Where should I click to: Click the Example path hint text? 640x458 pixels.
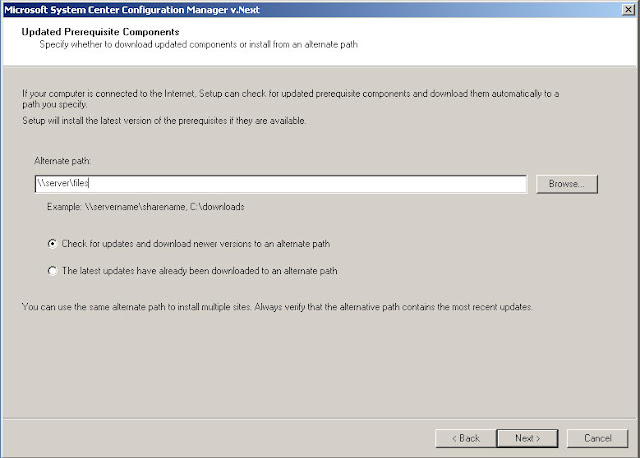(x=146, y=207)
